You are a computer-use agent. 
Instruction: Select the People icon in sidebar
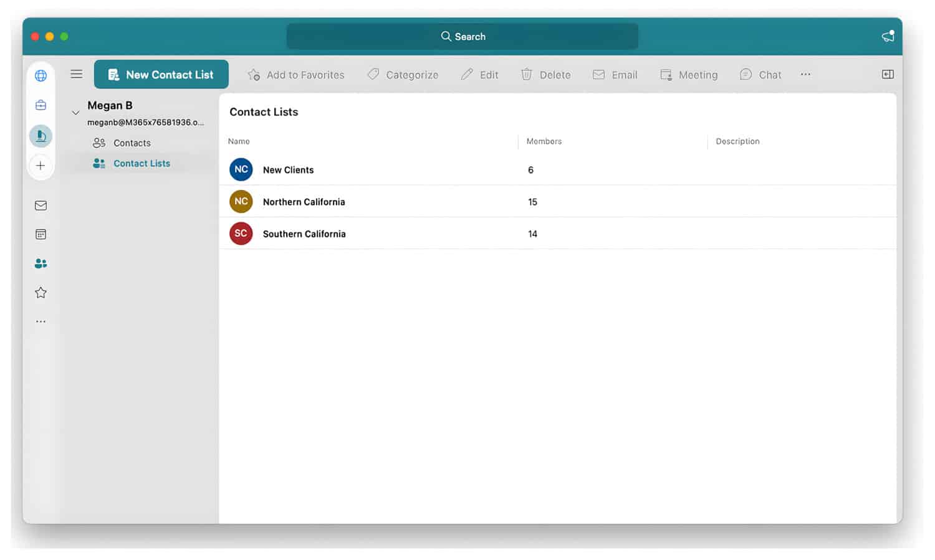tap(41, 263)
